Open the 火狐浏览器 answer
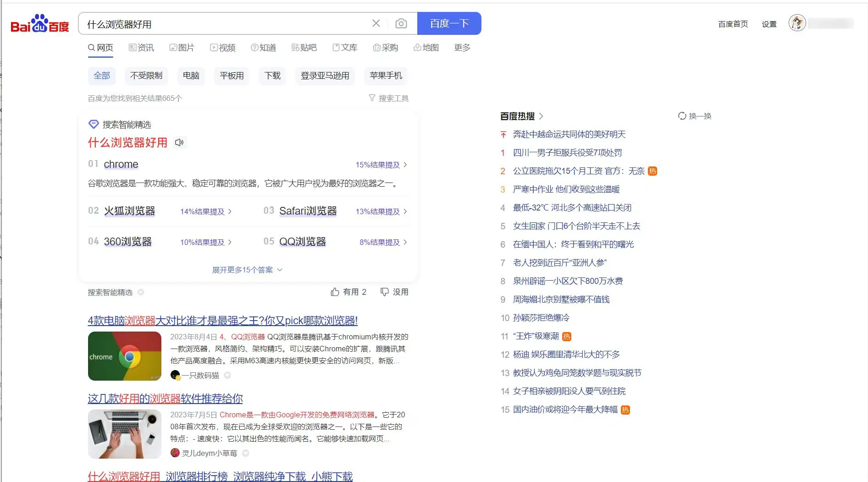This screenshot has height=482, width=868. (130, 211)
